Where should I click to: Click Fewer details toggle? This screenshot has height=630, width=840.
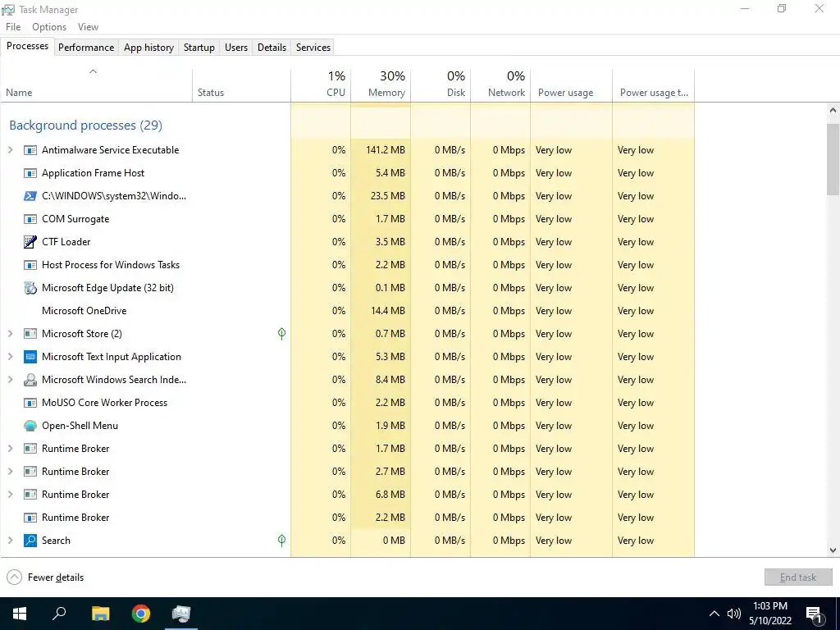(46, 577)
